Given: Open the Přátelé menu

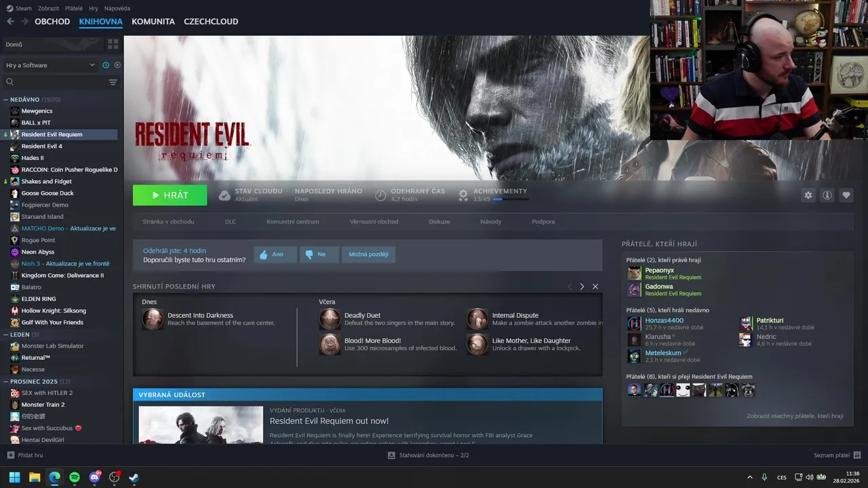Looking at the screenshot, I should pos(74,8).
